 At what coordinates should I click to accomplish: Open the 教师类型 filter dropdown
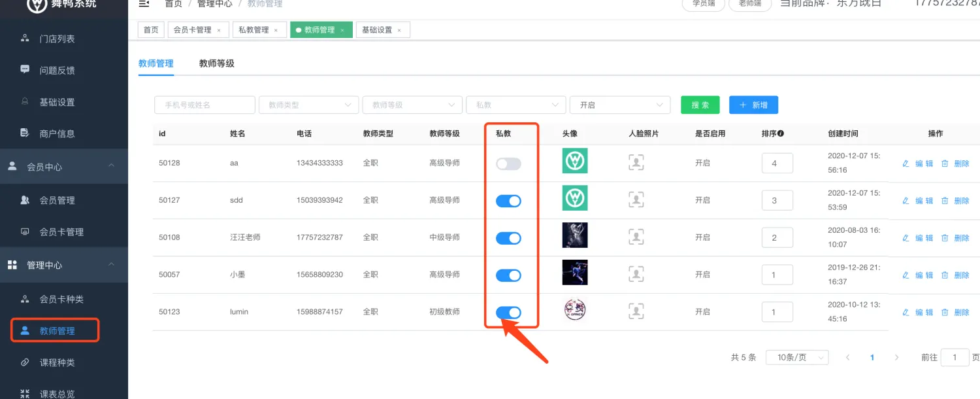308,105
